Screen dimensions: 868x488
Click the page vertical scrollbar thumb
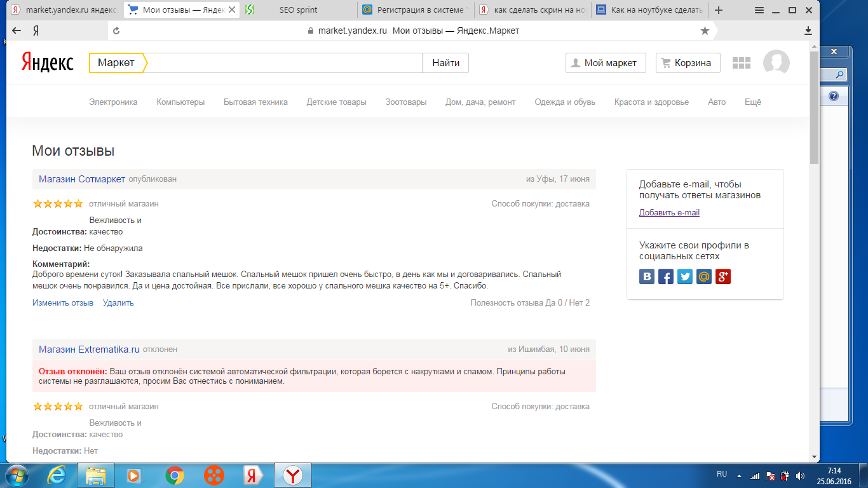814,107
